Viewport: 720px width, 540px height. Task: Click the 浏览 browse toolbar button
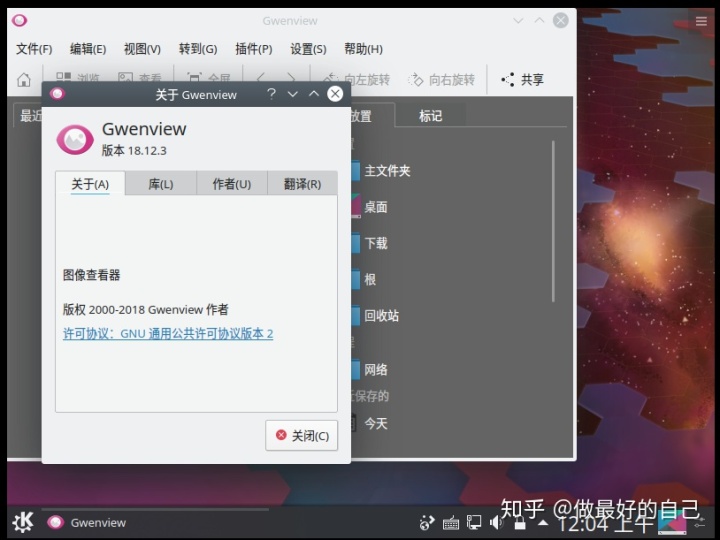coord(78,77)
